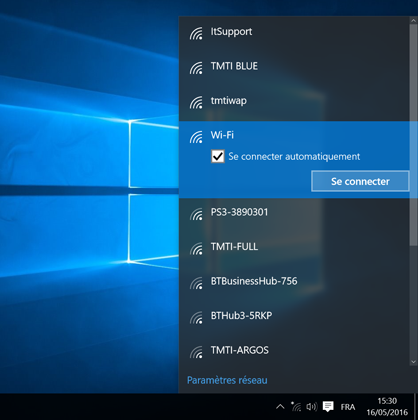Click the TMTI BLUE signal icon

[x=196, y=68]
